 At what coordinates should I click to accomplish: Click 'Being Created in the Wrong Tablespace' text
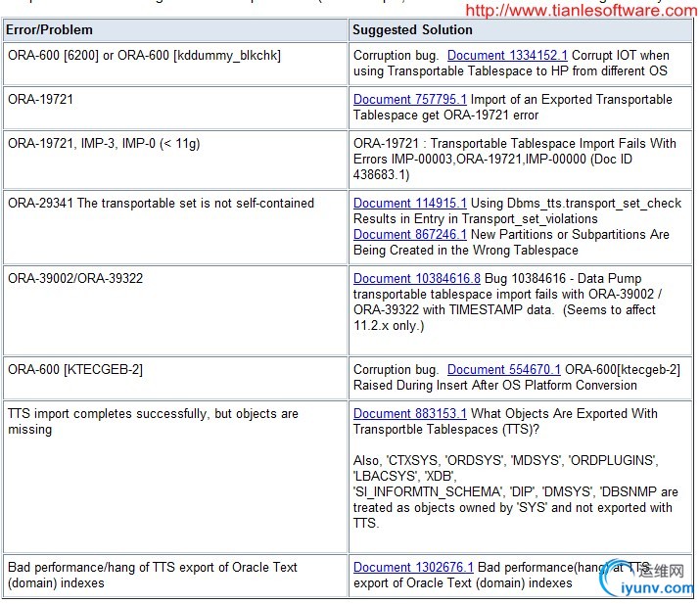point(466,250)
